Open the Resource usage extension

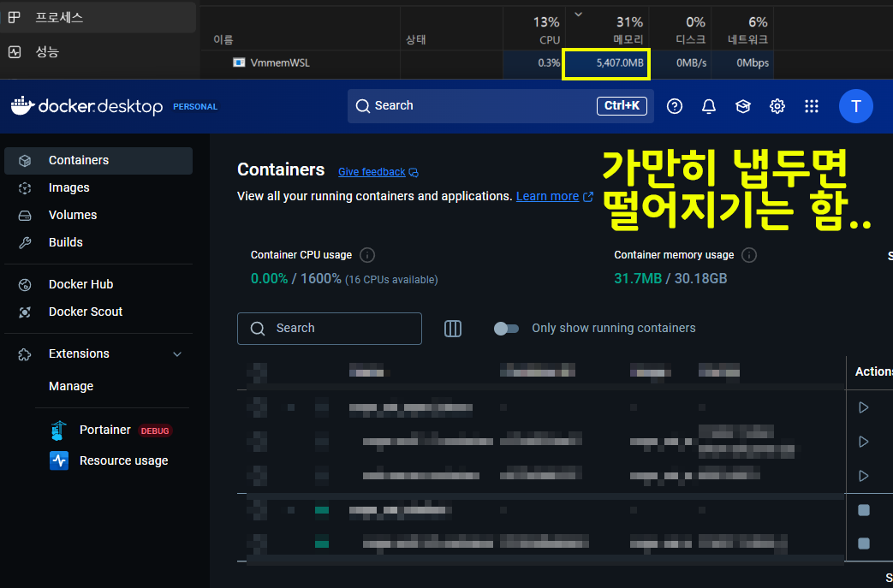coord(123,461)
